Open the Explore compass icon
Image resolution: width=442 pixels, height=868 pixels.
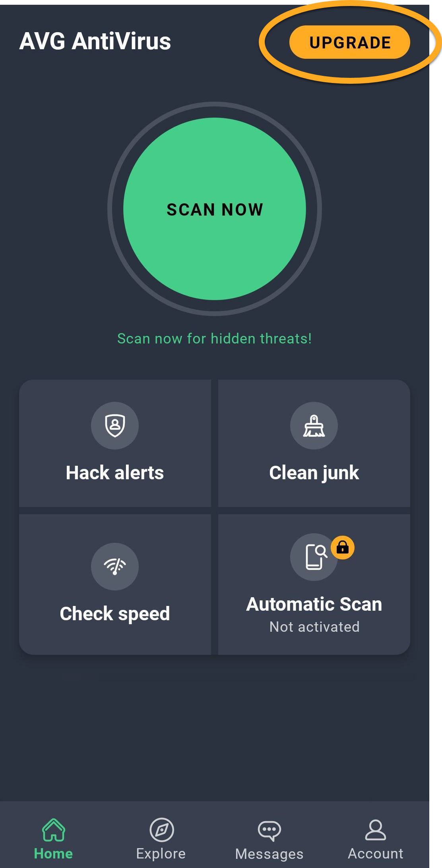(161, 829)
